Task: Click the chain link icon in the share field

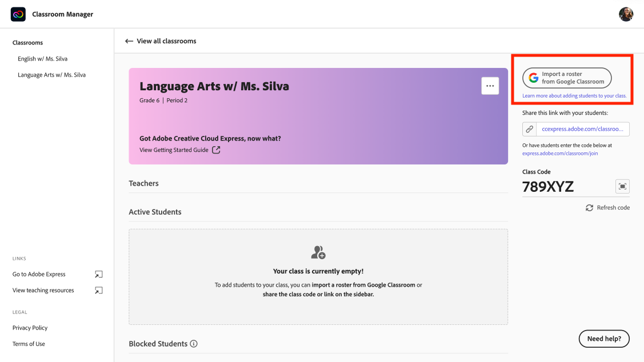Action: tap(529, 128)
